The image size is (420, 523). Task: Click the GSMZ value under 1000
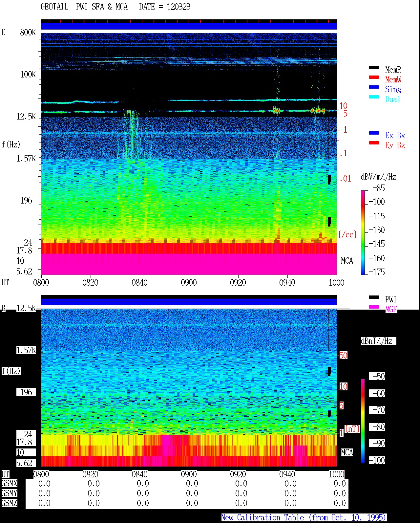[x=340, y=503]
